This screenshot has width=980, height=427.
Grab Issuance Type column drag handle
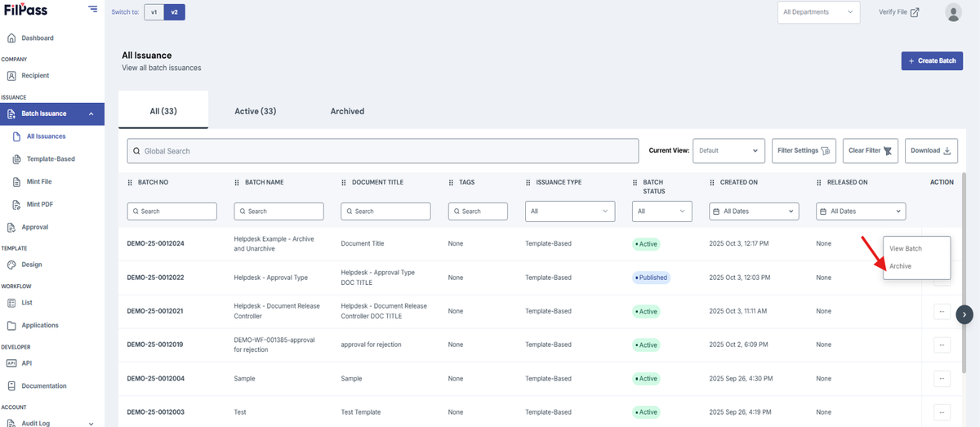[x=528, y=183]
